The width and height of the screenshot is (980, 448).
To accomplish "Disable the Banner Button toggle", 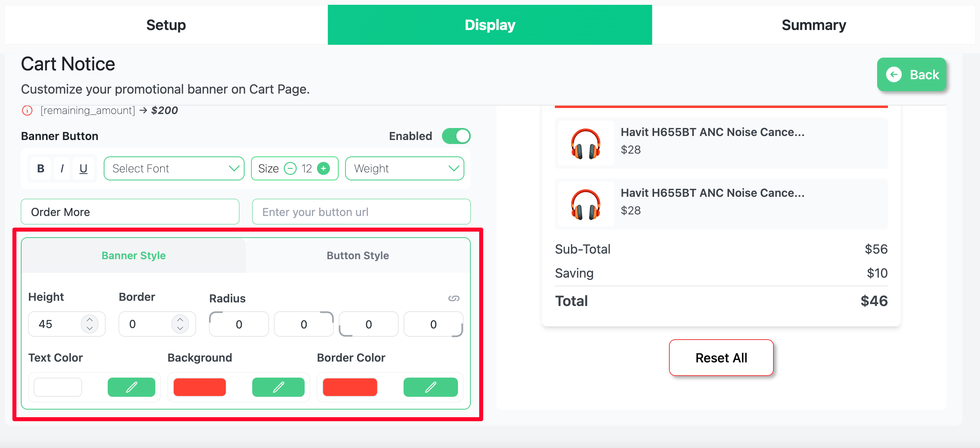I will 456,136.
